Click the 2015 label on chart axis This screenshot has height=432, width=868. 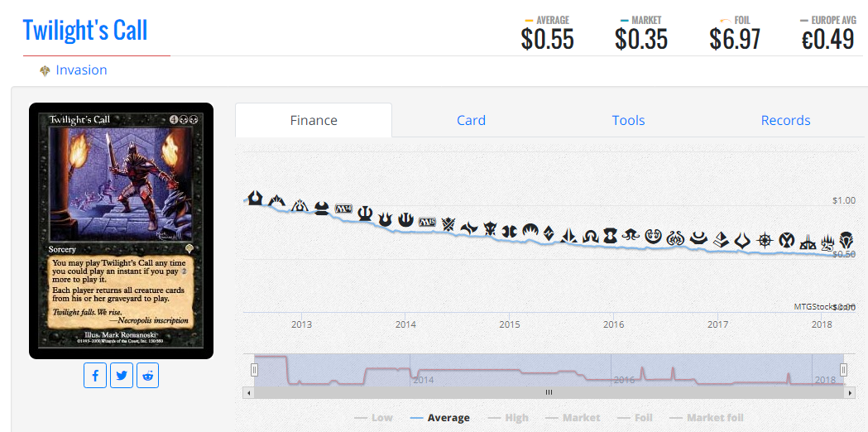click(509, 324)
